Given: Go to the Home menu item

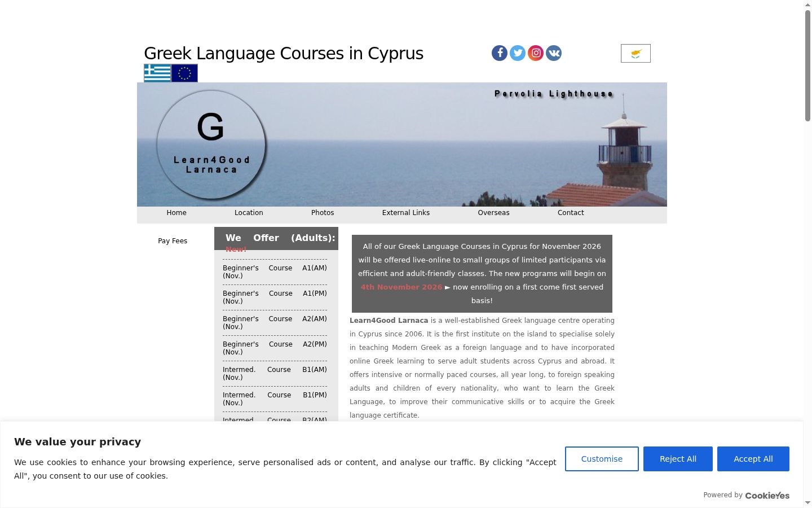Looking at the screenshot, I should tap(176, 213).
